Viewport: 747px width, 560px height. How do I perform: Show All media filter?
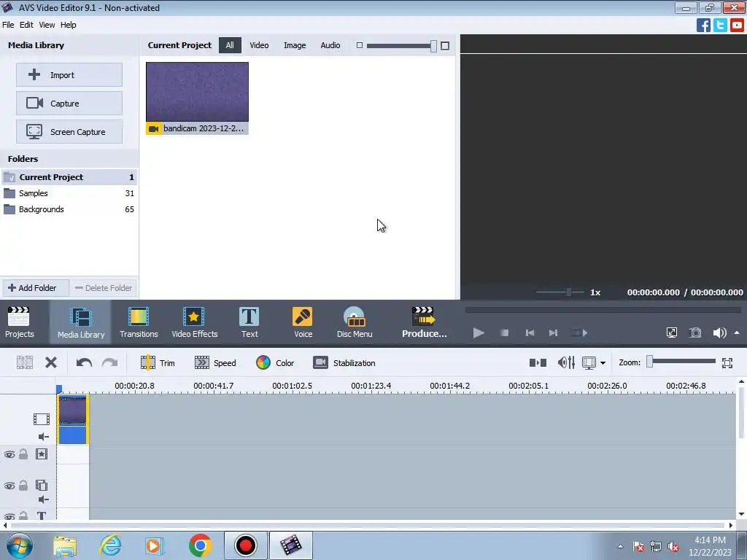pos(230,45)
